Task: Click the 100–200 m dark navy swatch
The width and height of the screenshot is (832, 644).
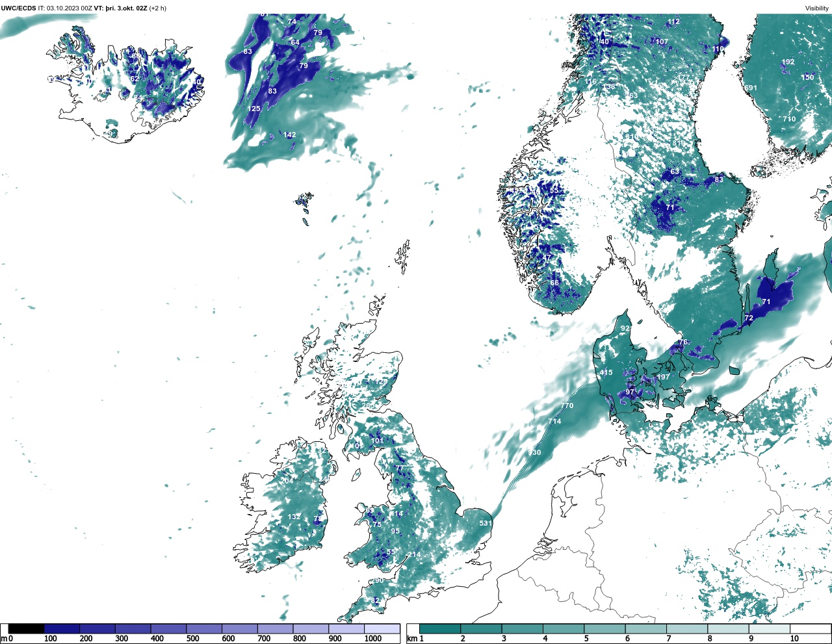Action: click(62, 628)
